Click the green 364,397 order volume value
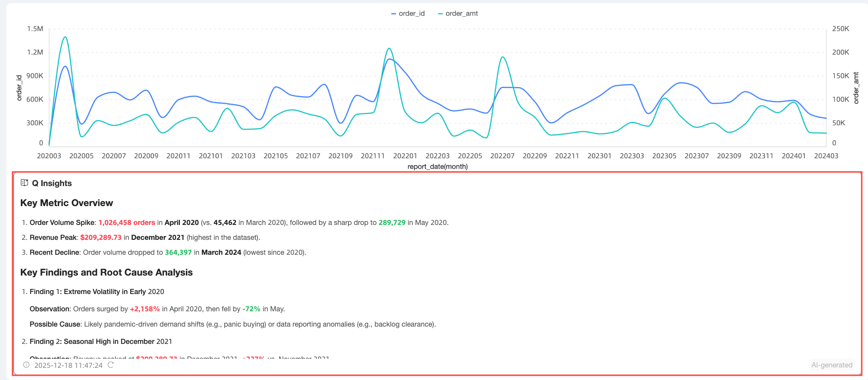Screen dimensions: 868x380 pos(178,252)
